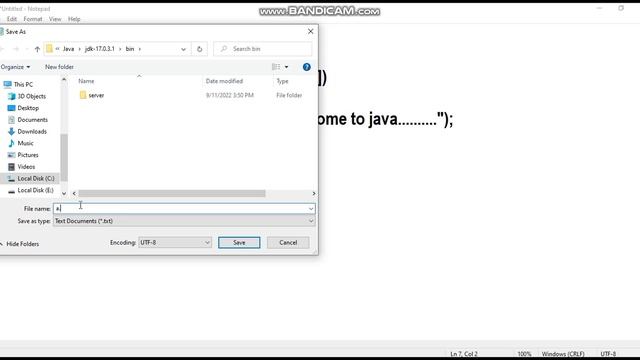This screenshot has width=640, height=360.
Task: Select Local Disk (C:) in sidebar
Action: tap(36, 178)
